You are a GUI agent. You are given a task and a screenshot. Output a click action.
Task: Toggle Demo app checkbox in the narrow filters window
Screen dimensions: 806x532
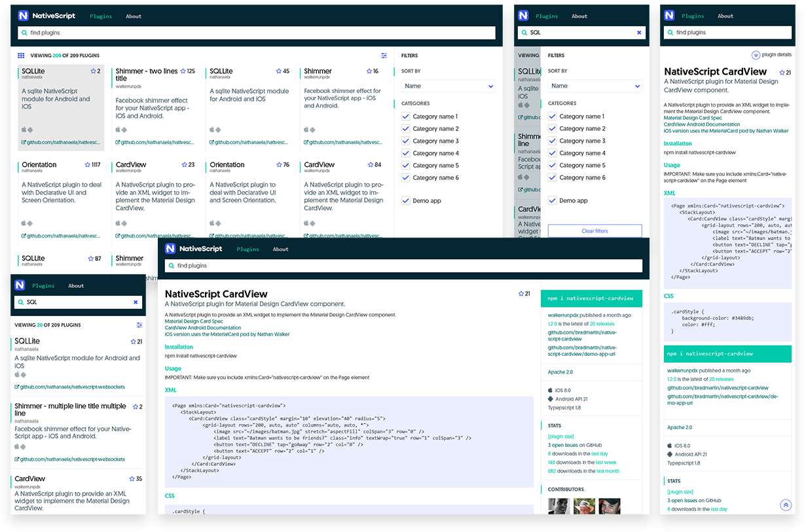[553, 201]
